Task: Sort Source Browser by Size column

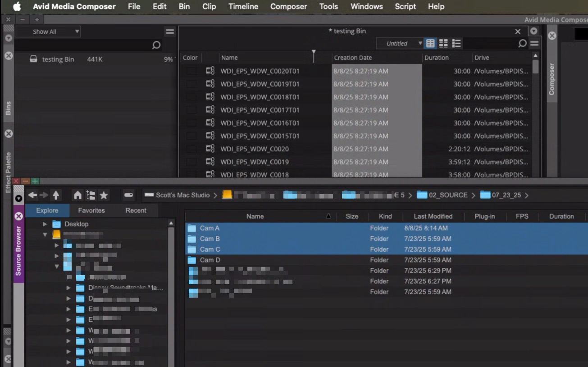Action: coord(352,217)
